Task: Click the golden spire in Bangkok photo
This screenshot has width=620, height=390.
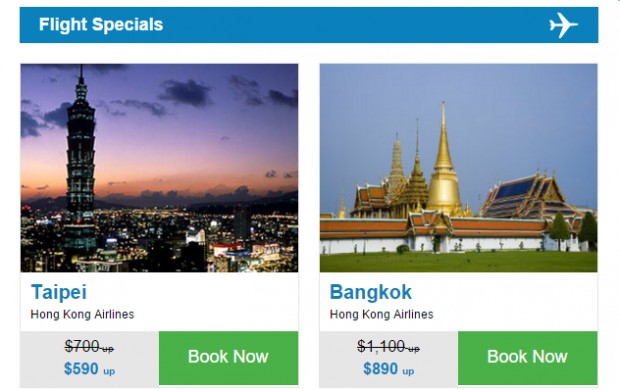Action: pyautogui.click(x=444, y=158)
